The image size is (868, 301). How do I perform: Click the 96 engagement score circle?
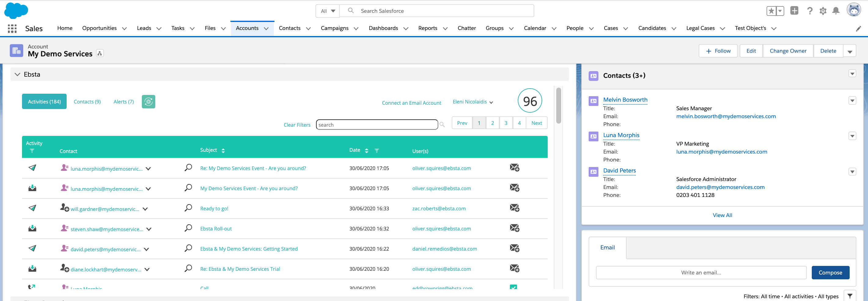tap(530, 101)
